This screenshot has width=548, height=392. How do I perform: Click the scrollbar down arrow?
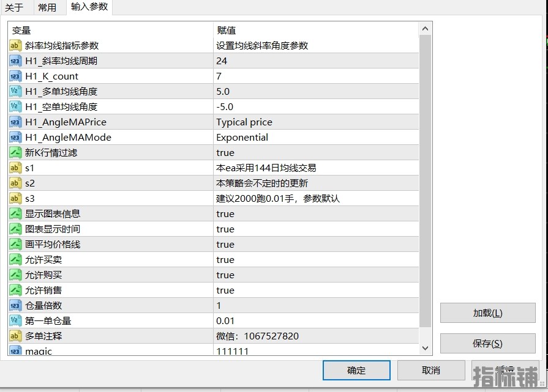coord(426,348)
